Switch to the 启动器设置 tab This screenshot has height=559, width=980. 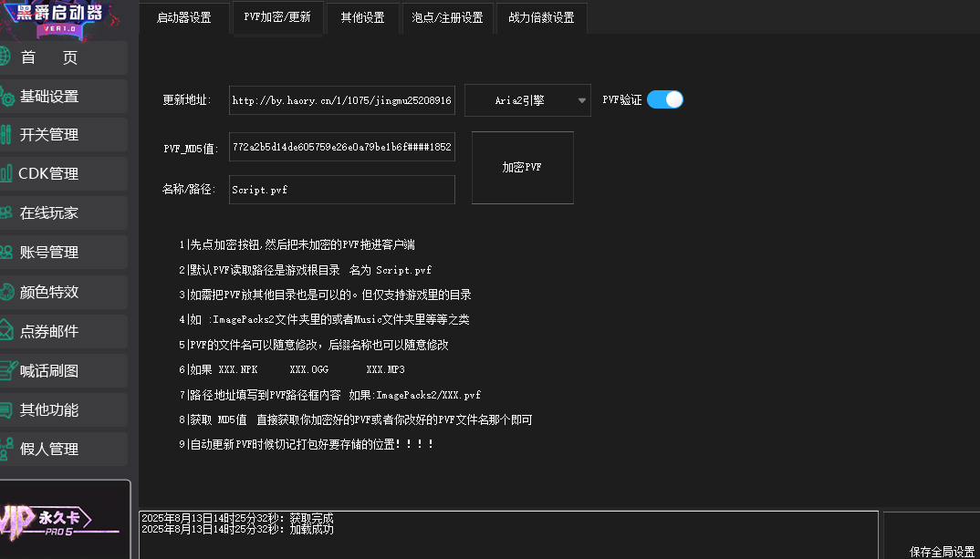(183, 18)
